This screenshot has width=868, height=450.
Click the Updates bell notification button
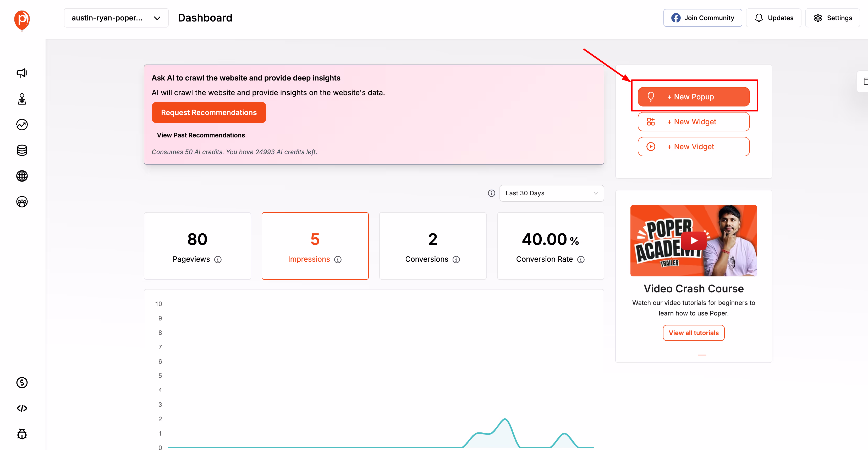click(773, 18)
